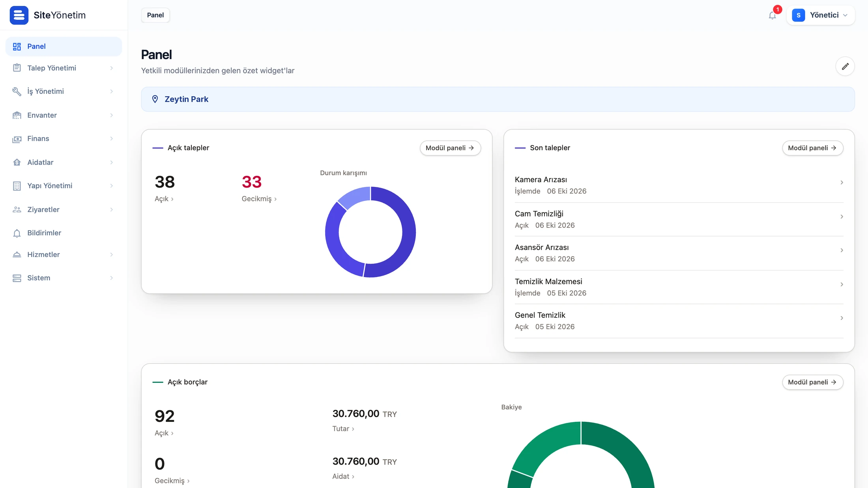Click the green Bakiye donut chart

[581, 455]
